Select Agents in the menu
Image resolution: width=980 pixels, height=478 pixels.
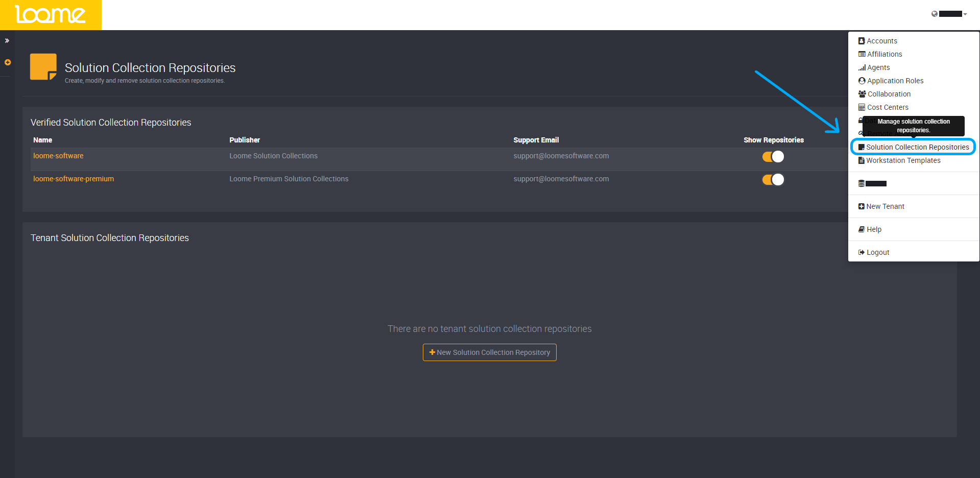[878, 67]
